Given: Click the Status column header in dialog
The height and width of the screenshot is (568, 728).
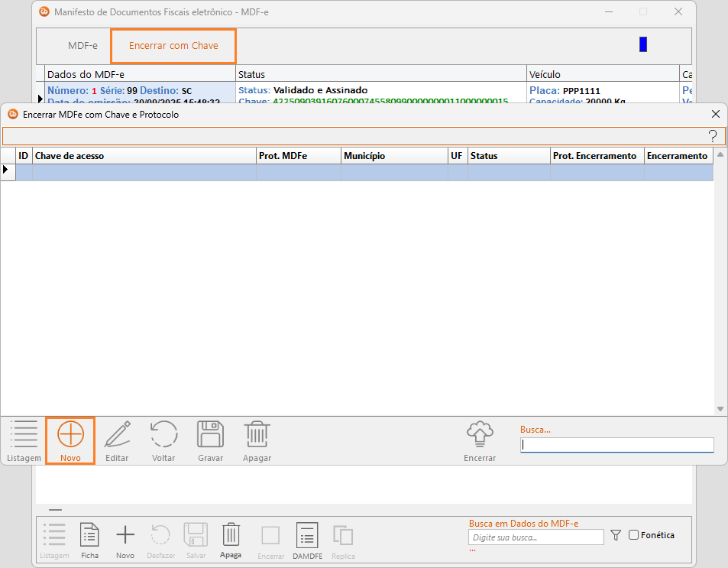Looking at the screenshot, I should click(x=509, y=156).
